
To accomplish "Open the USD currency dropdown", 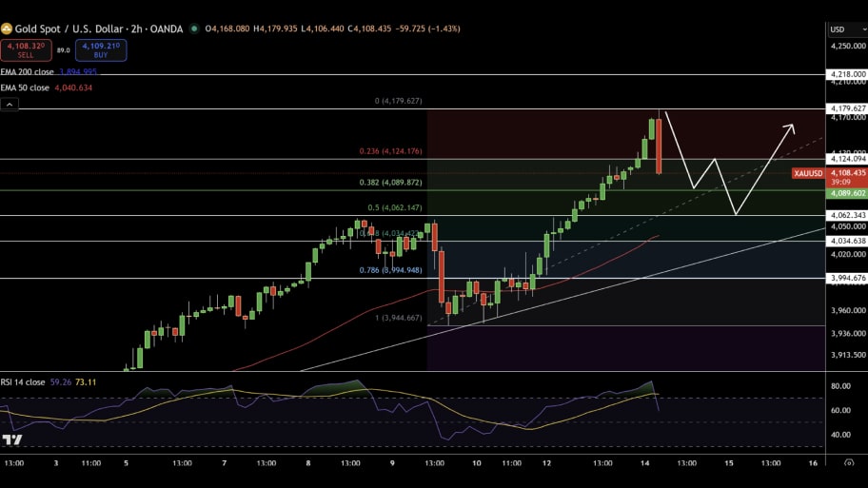I will point(844,29).
